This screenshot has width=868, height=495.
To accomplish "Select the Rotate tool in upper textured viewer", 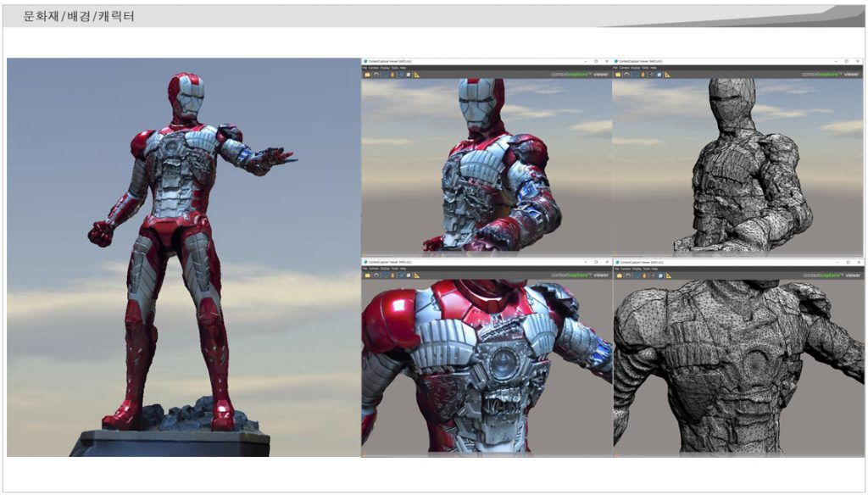I will pyautogui.click(x=376, y=75).
